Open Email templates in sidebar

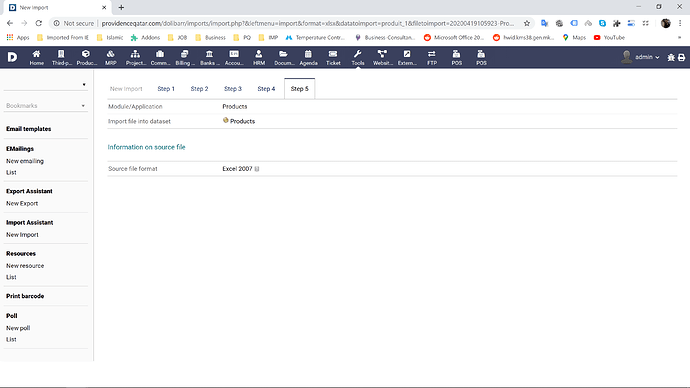[29, 129]
